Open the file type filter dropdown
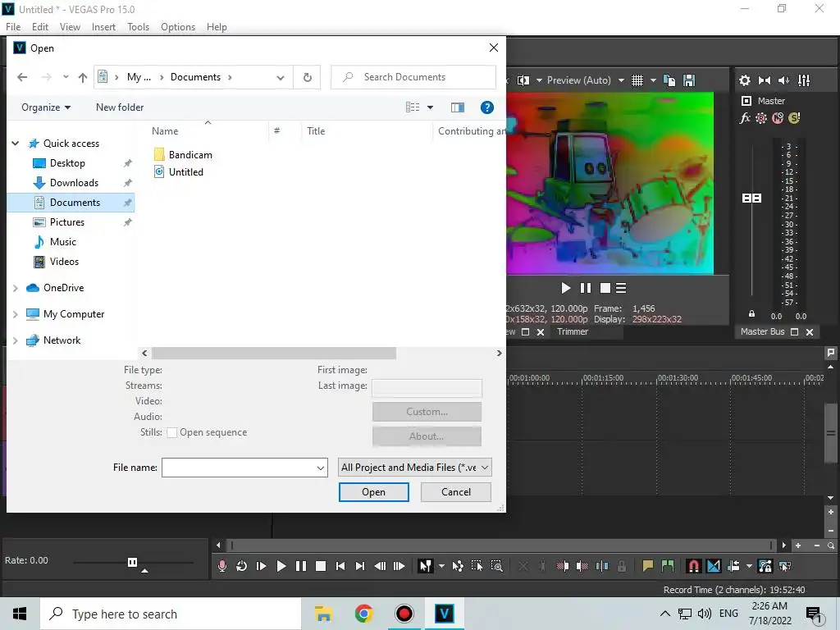Image resolution: width=840 pixels, height=630 pixels. [x=415, y=468]
